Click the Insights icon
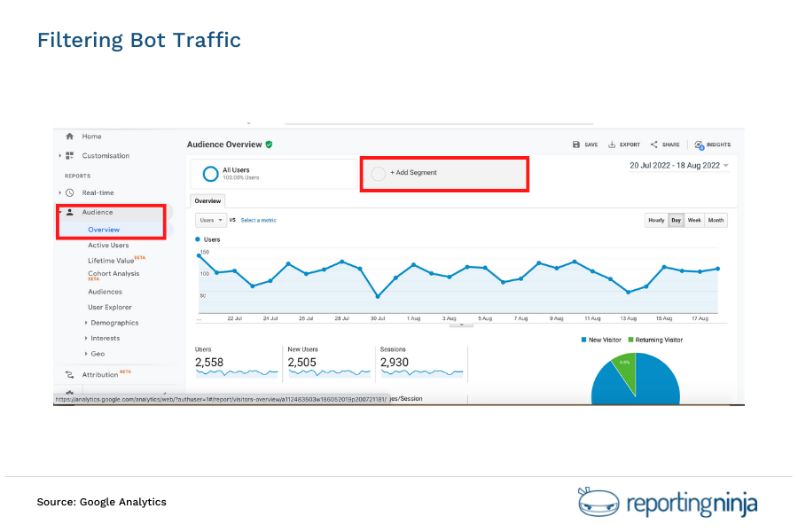 click(700, 145)
